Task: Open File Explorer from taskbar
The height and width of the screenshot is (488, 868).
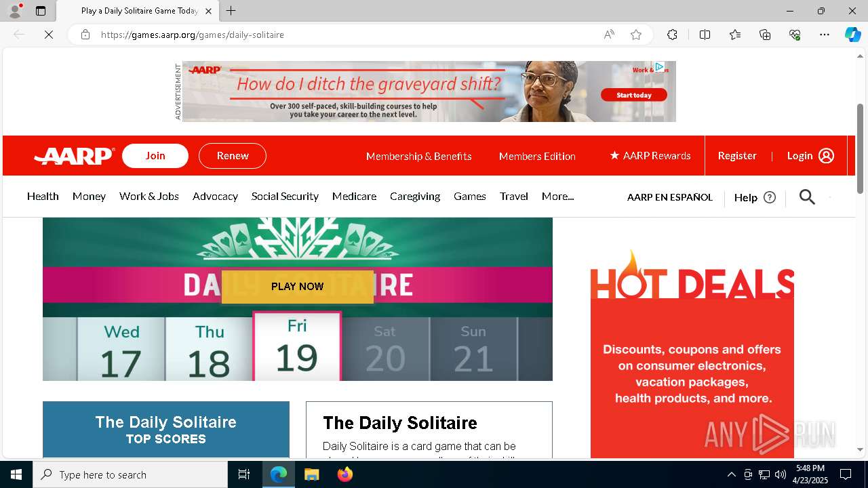Action: pyautogui.click(x=312, y=474)
